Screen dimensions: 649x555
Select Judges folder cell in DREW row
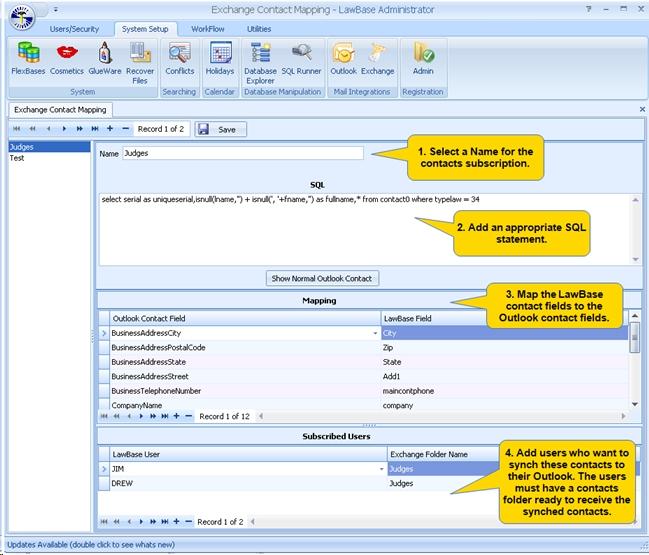[444, 483]
